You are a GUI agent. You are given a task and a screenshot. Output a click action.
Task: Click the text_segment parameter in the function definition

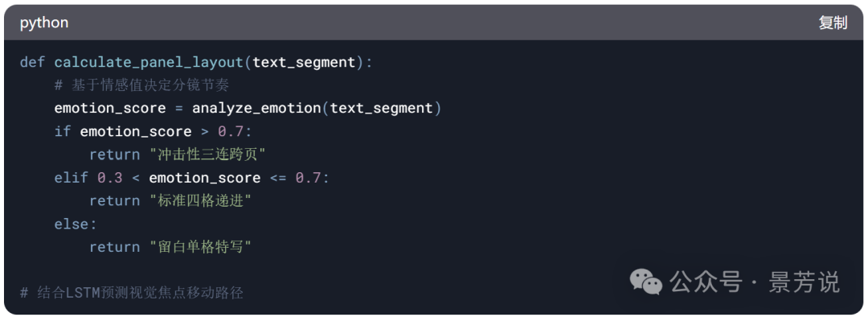304,62
